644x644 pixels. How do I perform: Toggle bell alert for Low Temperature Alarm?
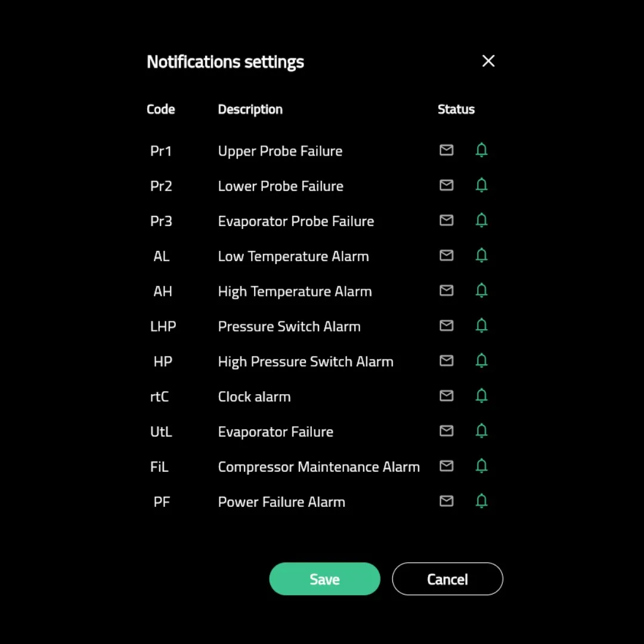[481, 256]
